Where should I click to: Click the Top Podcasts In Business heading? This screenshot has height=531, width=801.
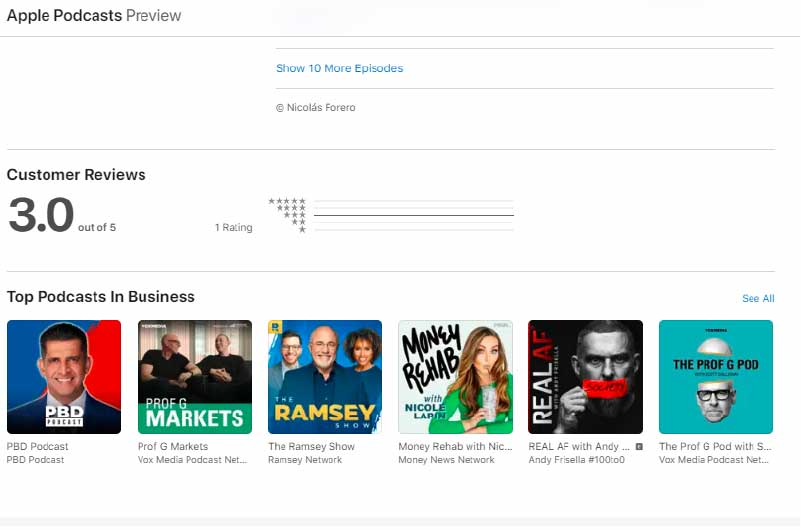(x=101, y=297)
